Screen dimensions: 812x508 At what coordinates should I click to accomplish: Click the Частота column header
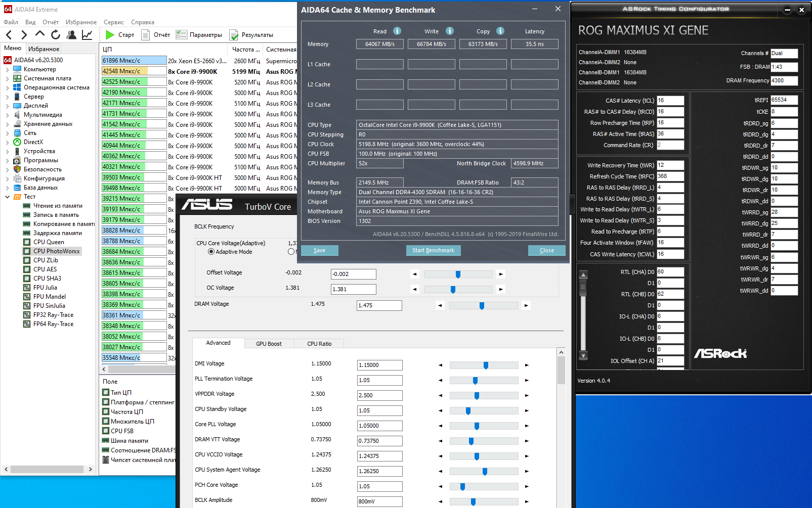click(x=246, y=50)
